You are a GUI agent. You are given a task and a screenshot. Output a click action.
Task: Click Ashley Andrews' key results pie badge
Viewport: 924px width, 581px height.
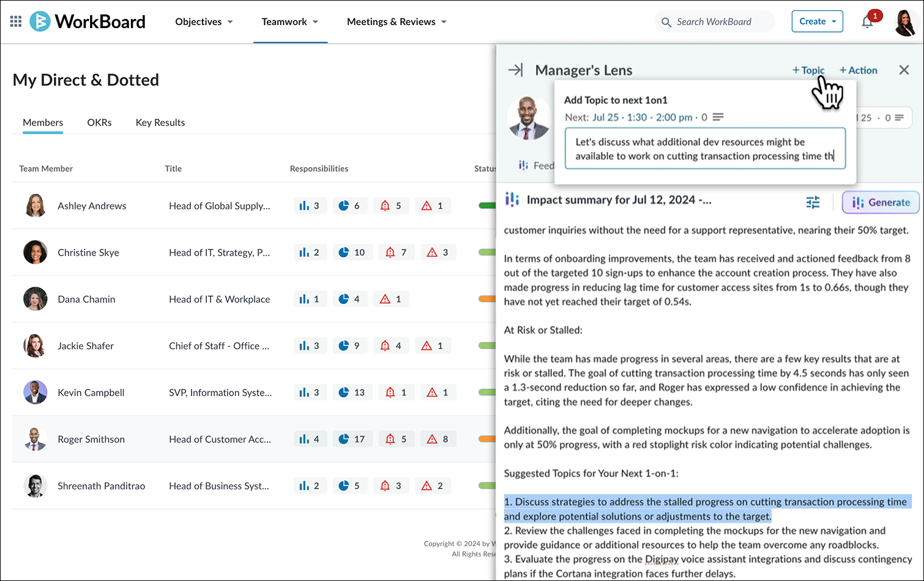click(x=349, y=205)
